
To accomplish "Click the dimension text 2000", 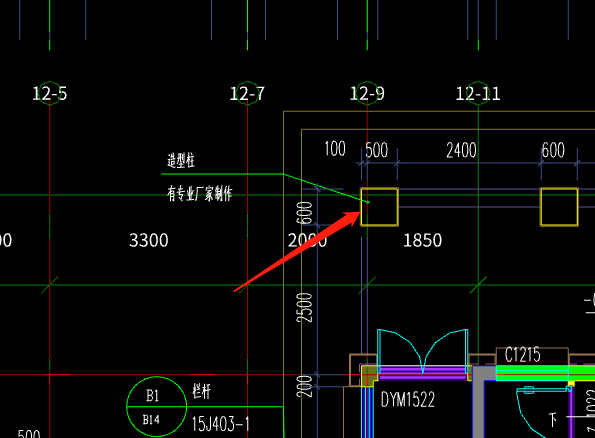I will click(x=307, y=240).
